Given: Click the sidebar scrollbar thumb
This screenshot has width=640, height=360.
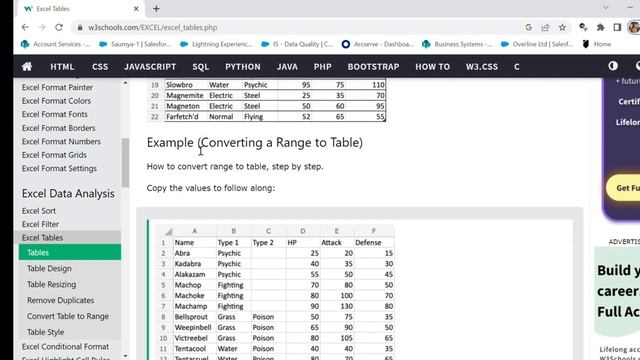Looking at the screenshot, I should coord(125,162).
